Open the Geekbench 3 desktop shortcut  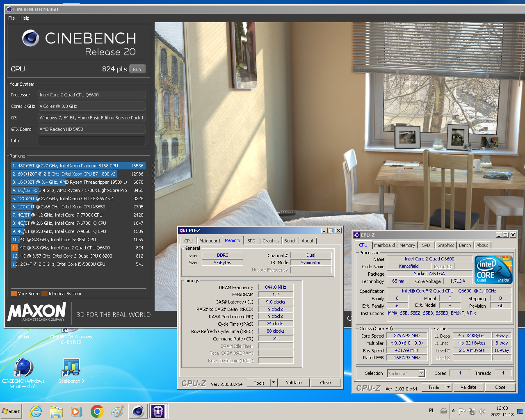pyautogui.click(x=71, y=371)
